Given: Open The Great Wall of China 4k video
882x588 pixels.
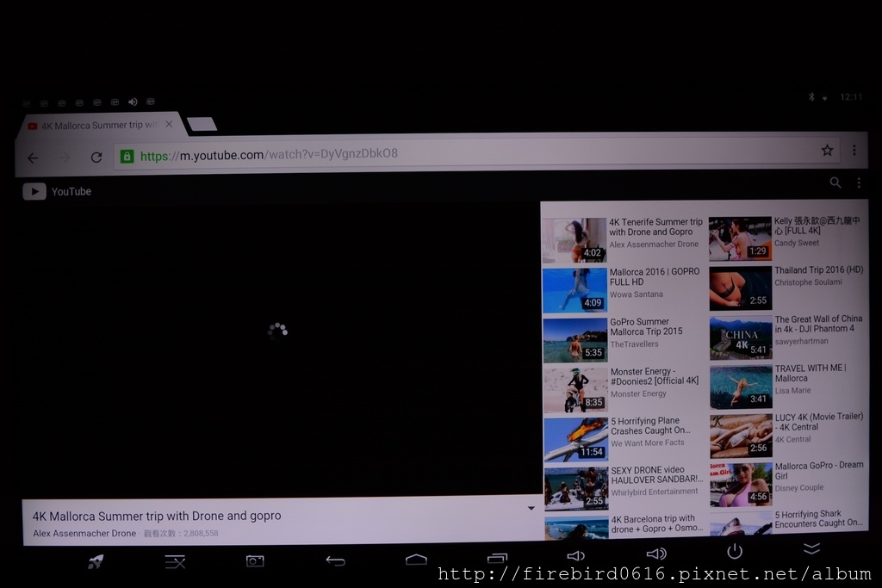Looking at the screenshot, I should tap(818, 324).
